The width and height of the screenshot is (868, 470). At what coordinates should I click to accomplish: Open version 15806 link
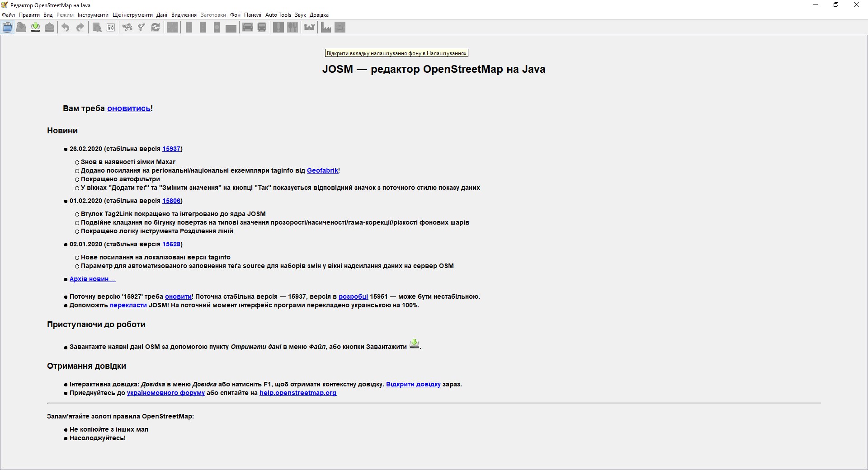click(x=171, y=201)
